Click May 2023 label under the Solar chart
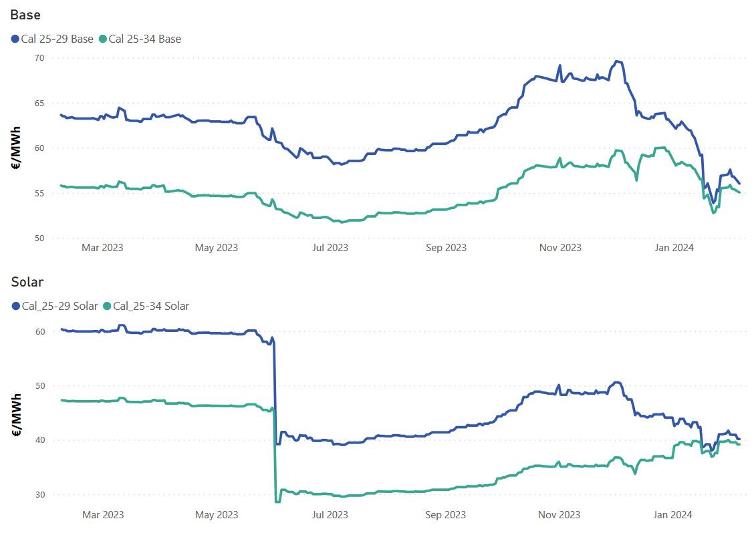The image size is (756, 539). pyautogui.click(x=217, y=515)
